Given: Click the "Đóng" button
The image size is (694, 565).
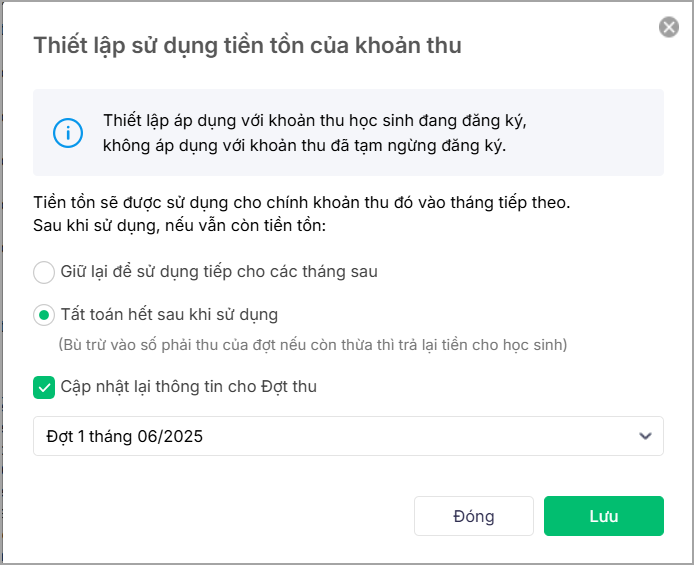Looking at the screenshot, I should [x=473, y=516].
